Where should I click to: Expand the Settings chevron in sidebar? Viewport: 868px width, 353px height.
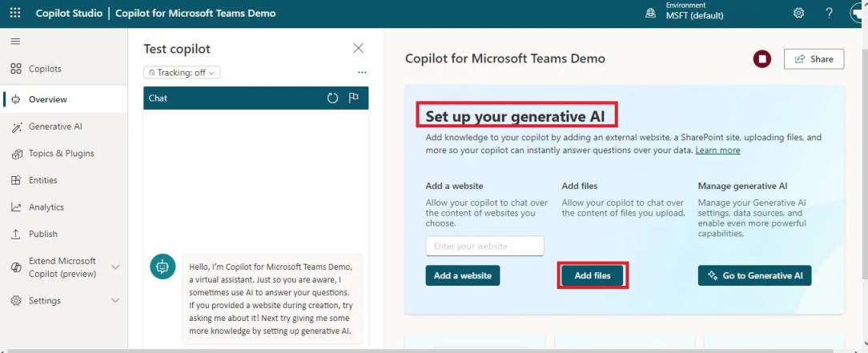tap(115, 300)
